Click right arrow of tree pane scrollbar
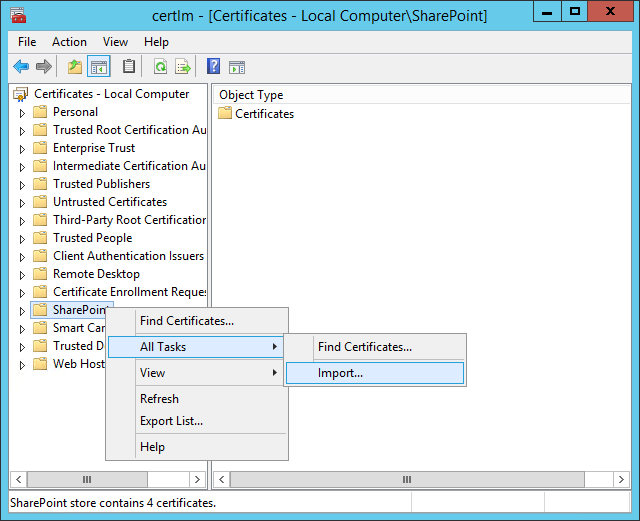 (197, 479)
